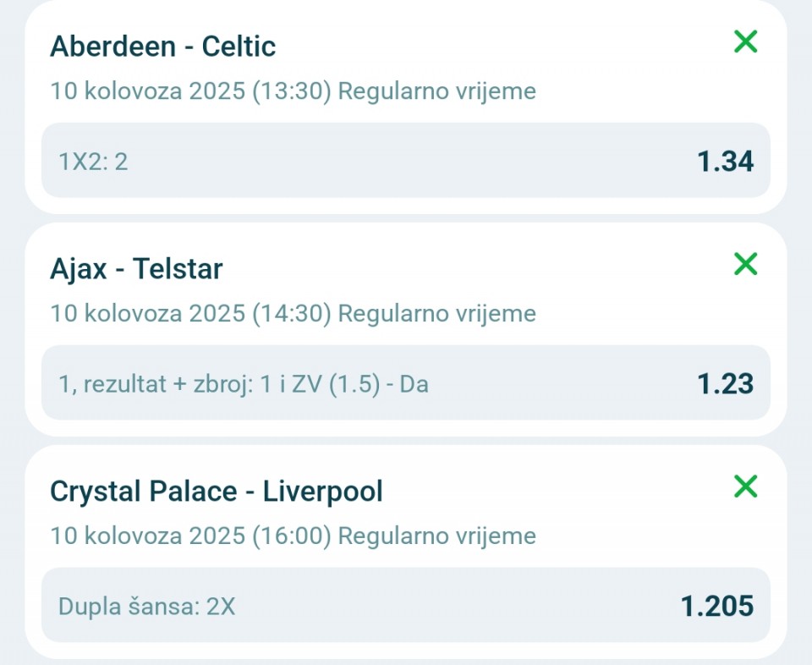The height and width of the screenshot is (665, 812).
Task: Select the rezultat + zbroj bet row
Action: pos(405,382)
